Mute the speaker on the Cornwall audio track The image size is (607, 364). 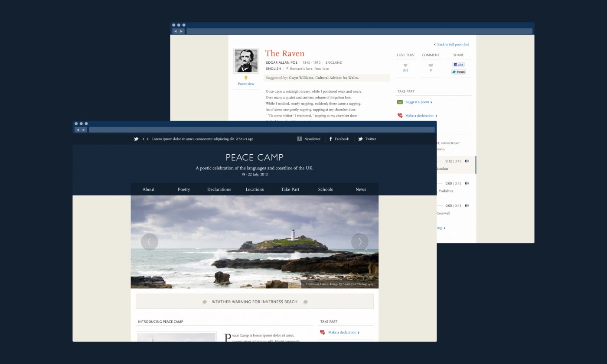click(467, 205)
